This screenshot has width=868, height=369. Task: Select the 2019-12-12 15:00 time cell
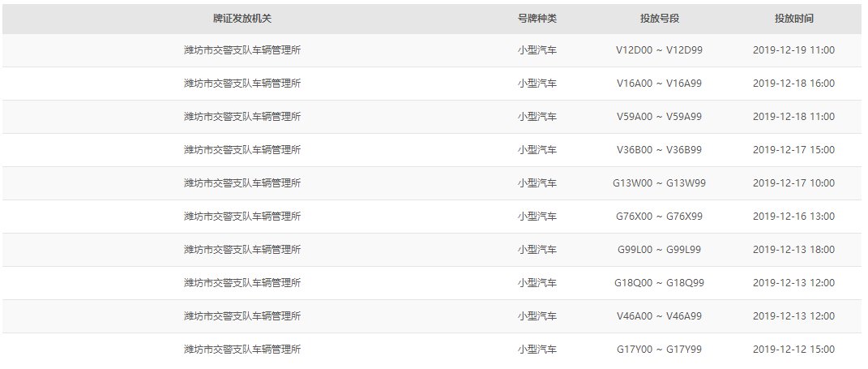pos(793,350)
